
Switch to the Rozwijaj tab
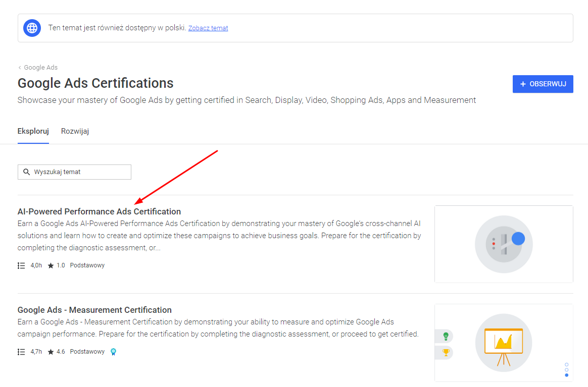(x=75, y=131)
